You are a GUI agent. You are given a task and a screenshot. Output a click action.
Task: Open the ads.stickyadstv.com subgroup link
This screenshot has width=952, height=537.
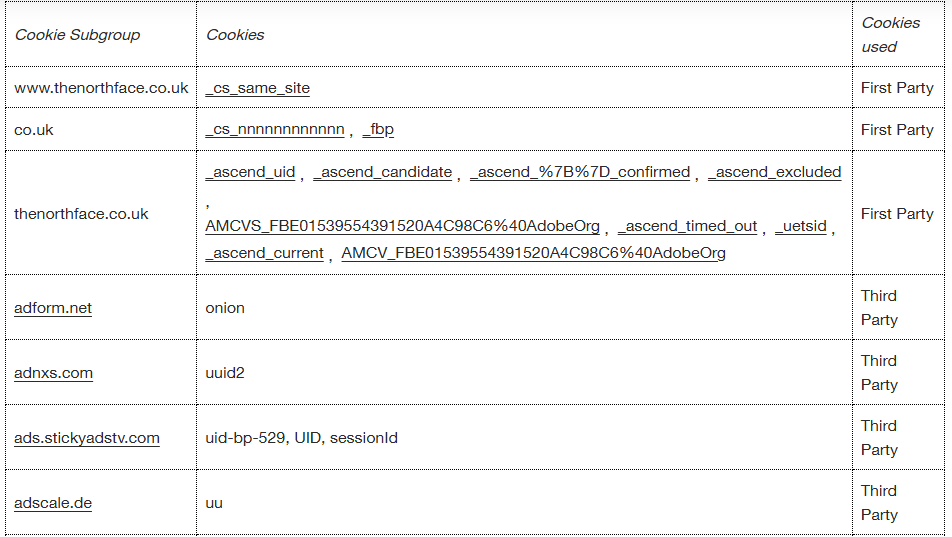coord(87,438)
